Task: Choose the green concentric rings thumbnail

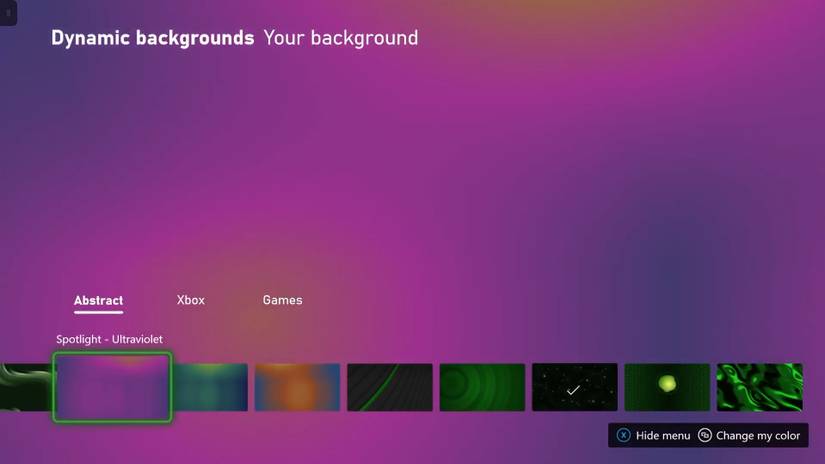Action: (x=482, y=387)
